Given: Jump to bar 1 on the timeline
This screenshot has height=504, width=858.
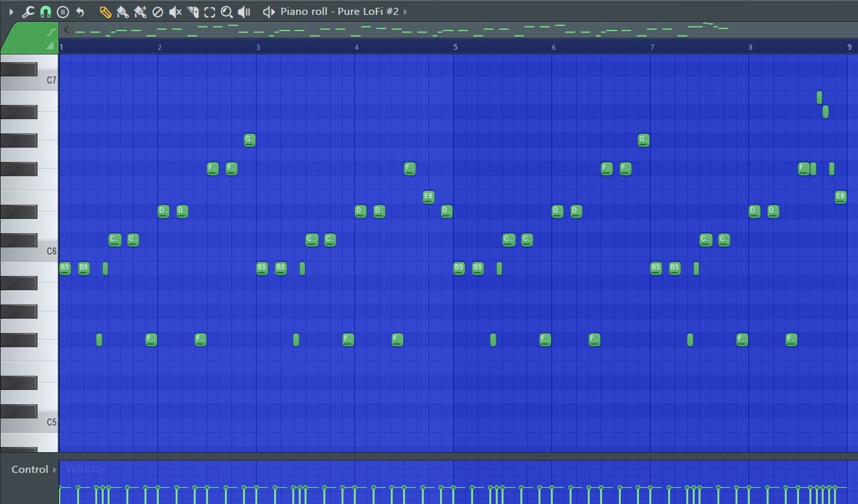Looking at the screenshot, I should 62,47.
